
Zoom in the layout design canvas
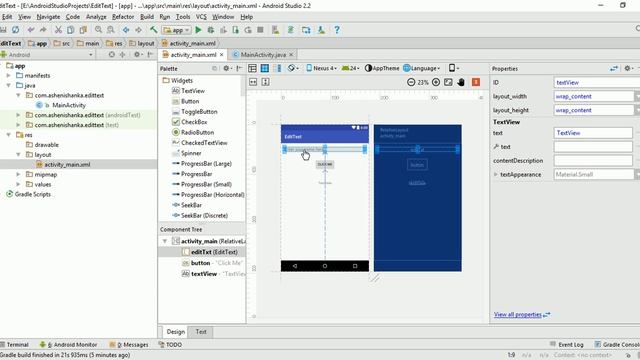point(436,82)
